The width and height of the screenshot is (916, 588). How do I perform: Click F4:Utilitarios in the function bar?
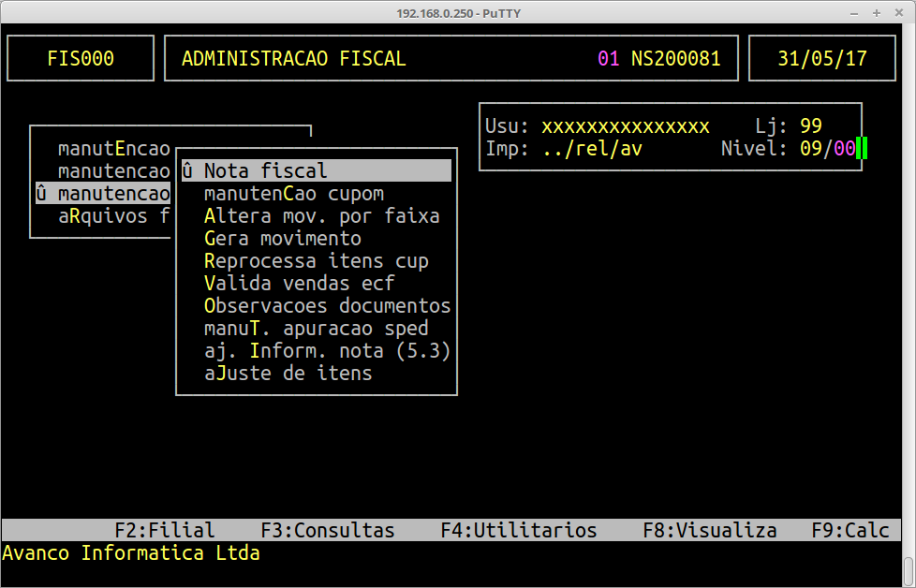tap(518, 530)
